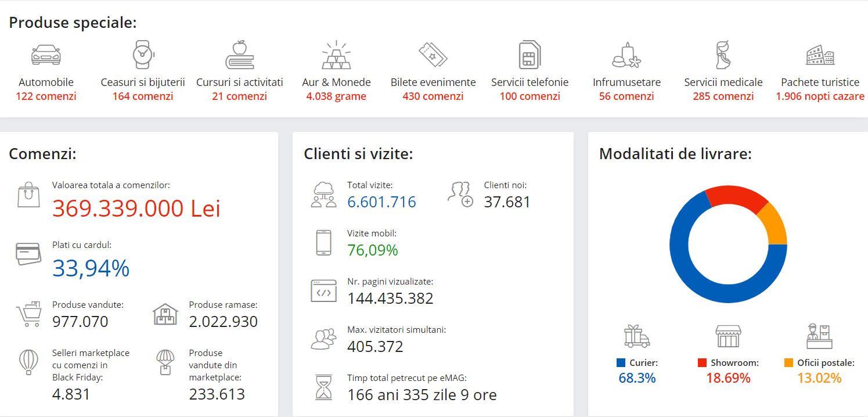
Task: Click the 1.906 nopti cazare text
Action: tap(820, 96)
